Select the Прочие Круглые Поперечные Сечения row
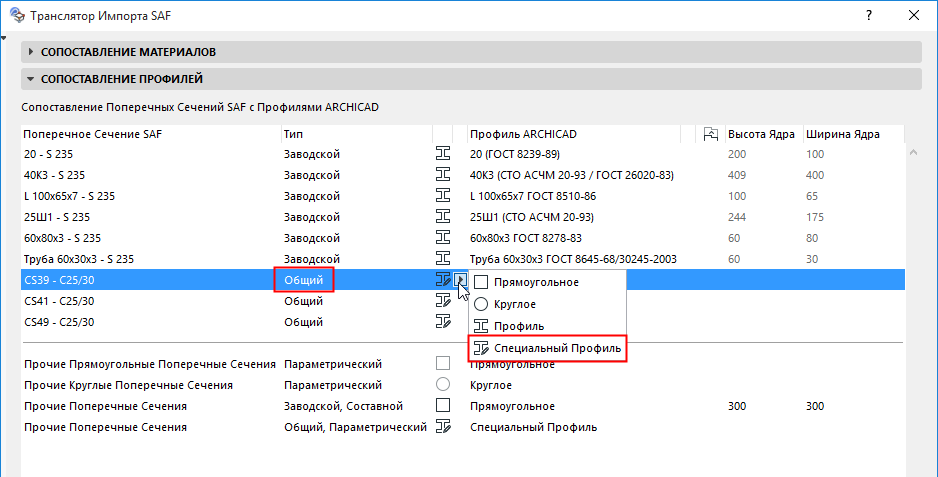 tap(462, 384)
